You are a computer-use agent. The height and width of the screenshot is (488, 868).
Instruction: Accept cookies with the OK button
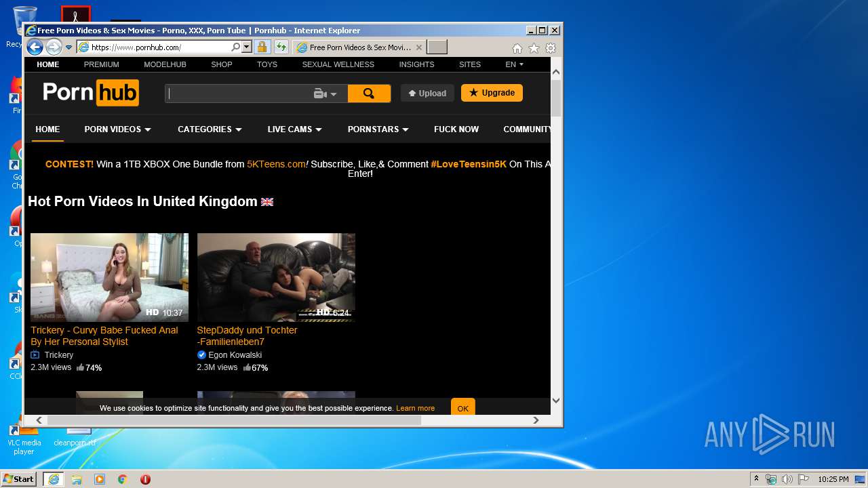click(x=463, y=408)
